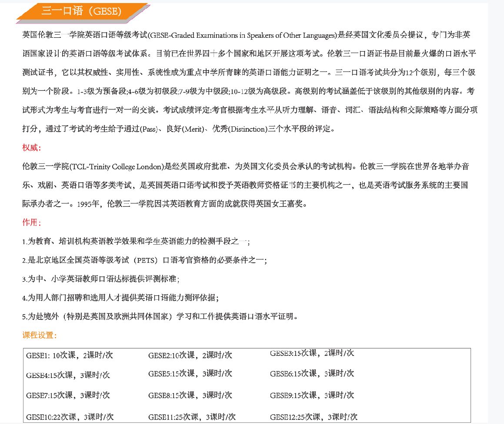Click the table cell GESE4:15次课

[x=68, y=375]
